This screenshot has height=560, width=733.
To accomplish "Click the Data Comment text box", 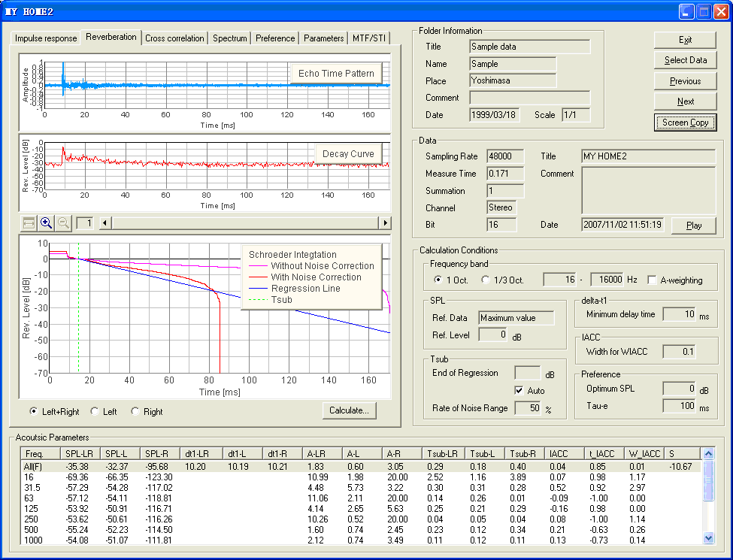I will click(649, 191).
